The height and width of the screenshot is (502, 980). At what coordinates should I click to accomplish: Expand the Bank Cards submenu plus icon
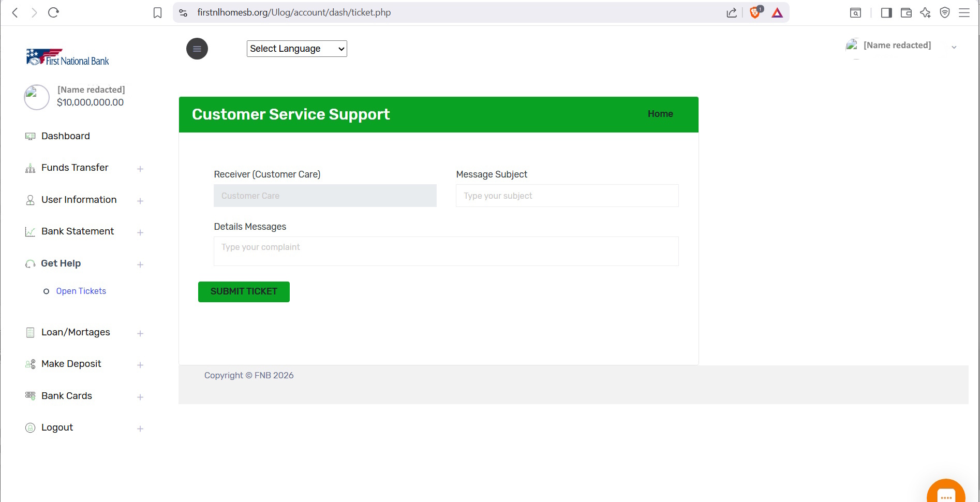coord(140,397)
